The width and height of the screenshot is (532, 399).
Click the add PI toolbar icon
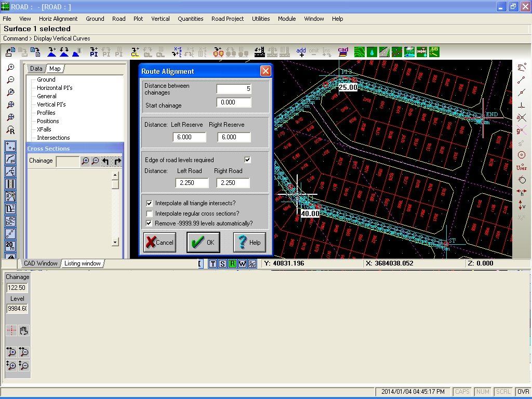94,52
